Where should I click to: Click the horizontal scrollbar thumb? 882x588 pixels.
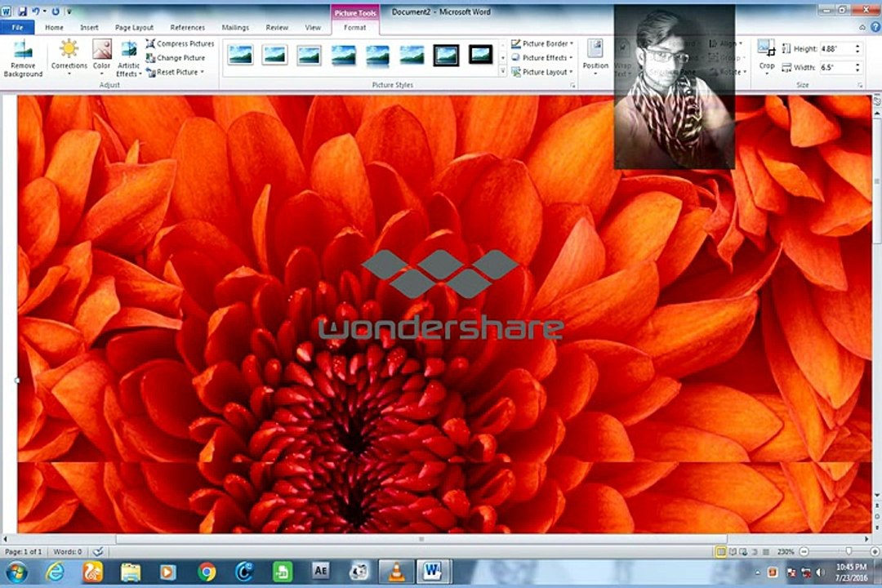pos(421,539)
